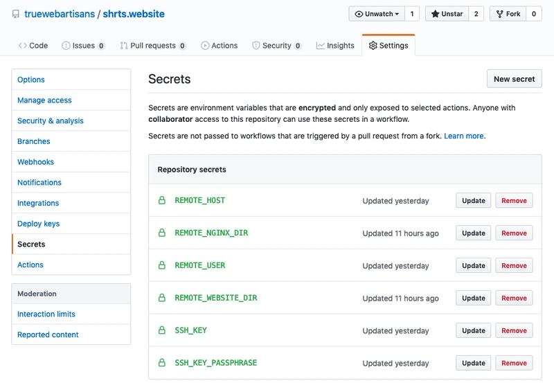Remove the REMOTE_HOST secret
Screen dimensions: 554x392
(514, 200)
